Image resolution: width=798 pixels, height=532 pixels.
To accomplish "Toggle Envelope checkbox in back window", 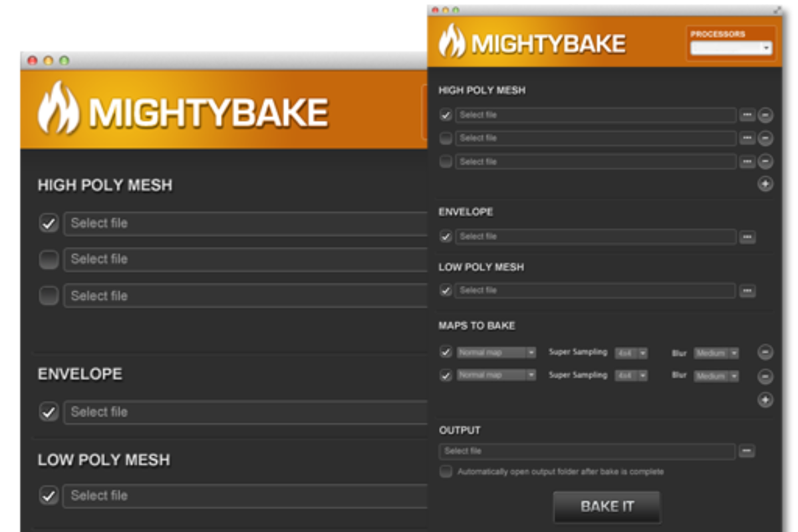I will tap(49, 412).
